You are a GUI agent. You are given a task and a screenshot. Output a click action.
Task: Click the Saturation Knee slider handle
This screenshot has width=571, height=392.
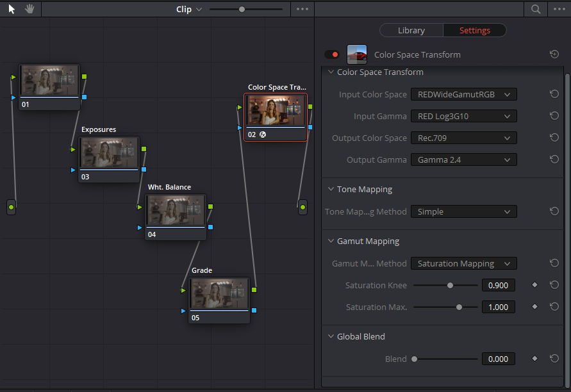click(x=450, y=286)
